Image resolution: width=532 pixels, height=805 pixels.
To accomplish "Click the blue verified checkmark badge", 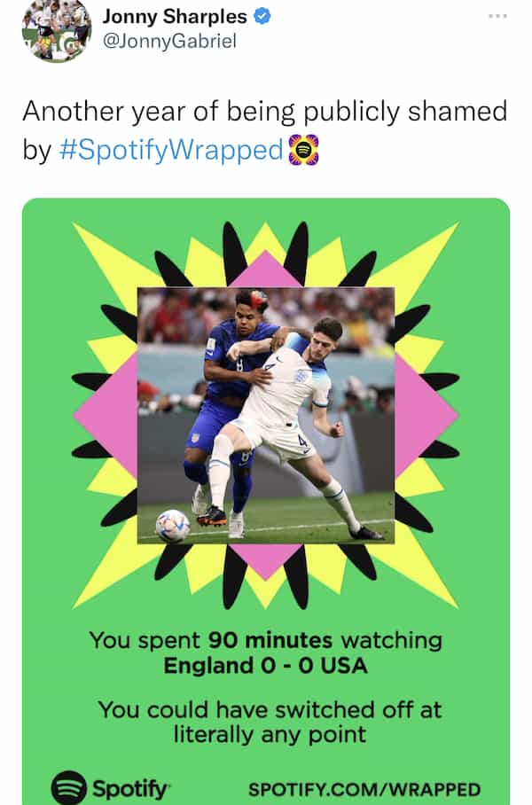I will coord(259,14).
